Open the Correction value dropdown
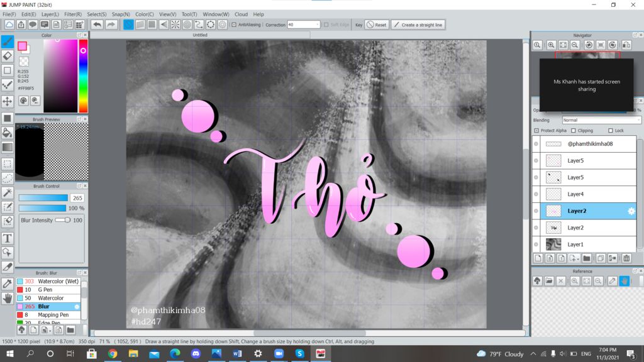Viewport: 644px width, 362px height. 304,25
